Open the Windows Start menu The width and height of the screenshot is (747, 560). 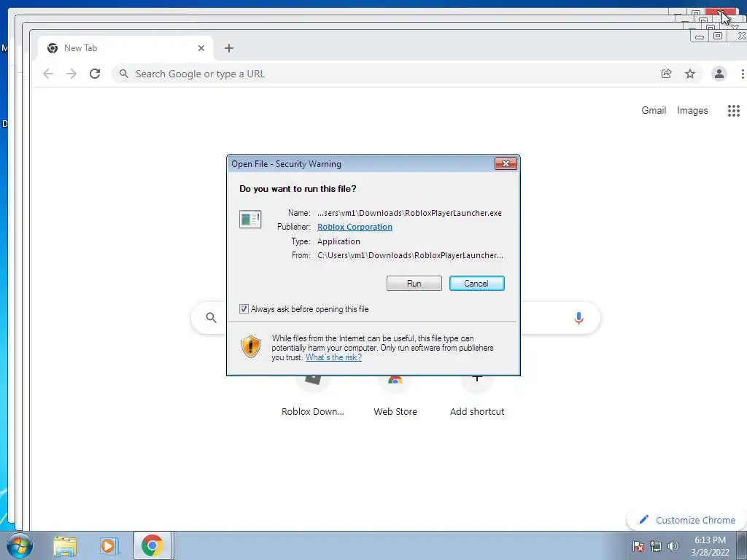coord(19,545)
